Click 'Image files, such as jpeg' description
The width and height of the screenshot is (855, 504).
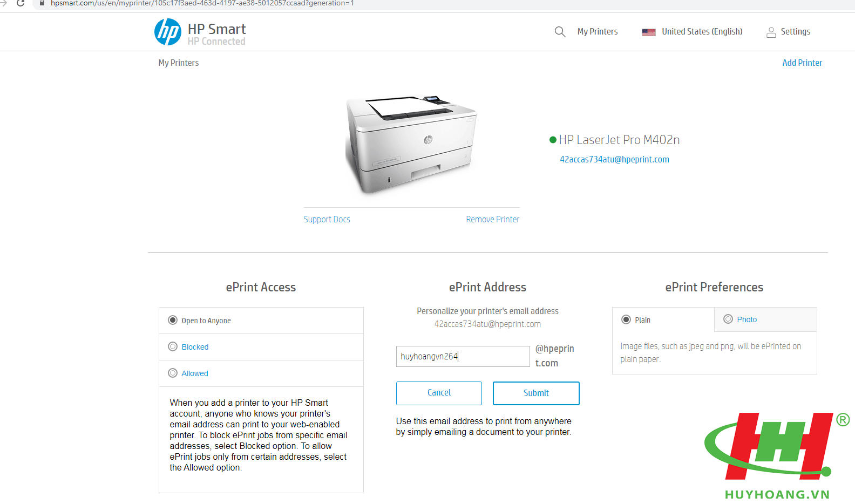pyautogui.click(x=710, y=352)
